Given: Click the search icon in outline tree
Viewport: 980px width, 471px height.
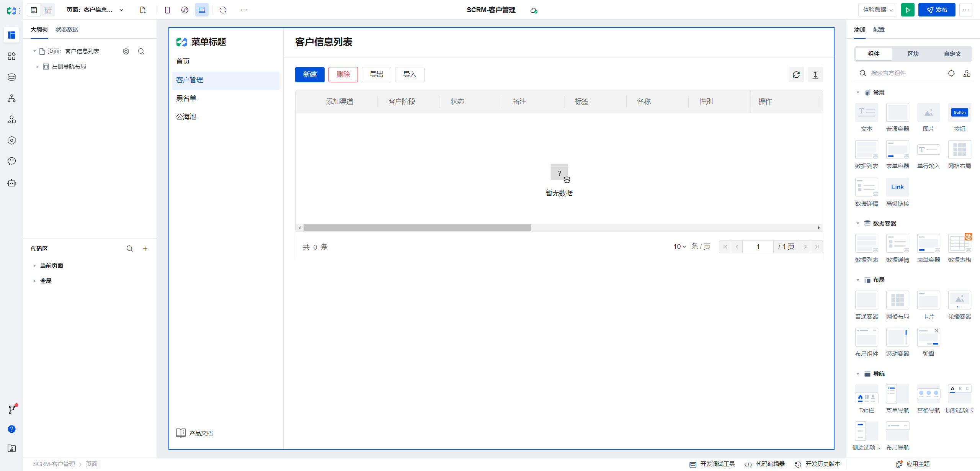Looking at the screenshot, I should click(x=141, y=51).
